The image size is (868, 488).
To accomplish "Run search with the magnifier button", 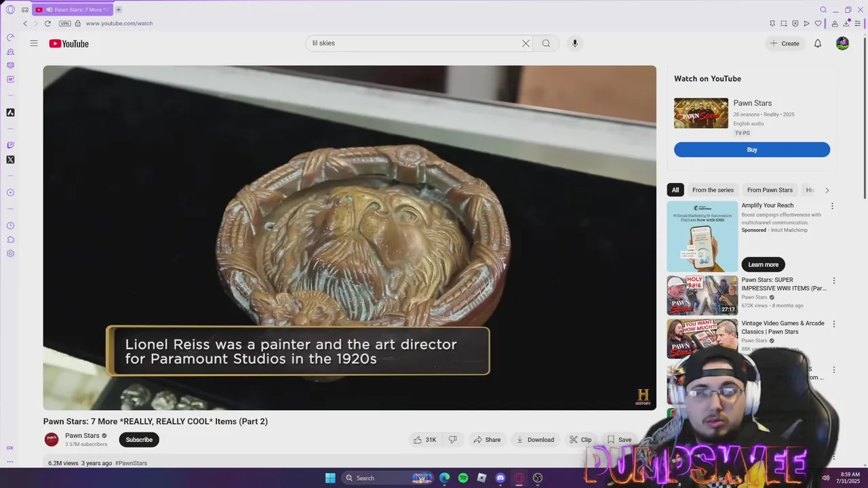I will coord(546,43).
